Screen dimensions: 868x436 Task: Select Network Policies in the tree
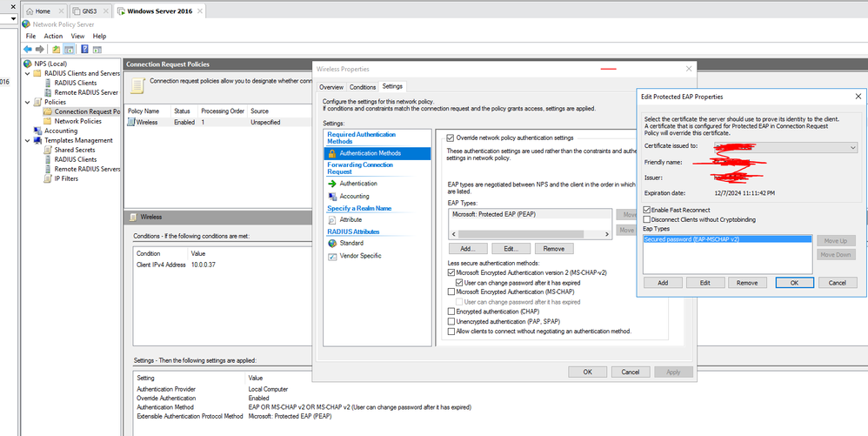pyautogui.click(x=77, y=121)
